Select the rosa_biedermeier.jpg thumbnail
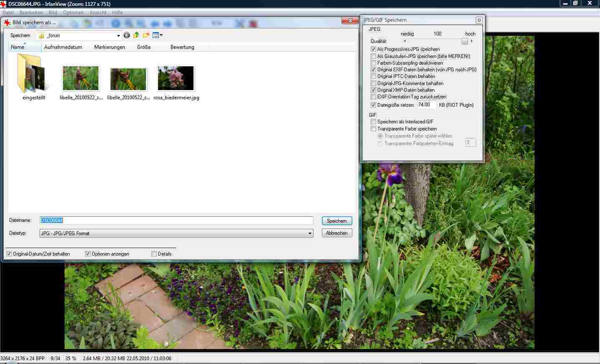The width and height of the screenshot is (600, 364). (176, 78)
